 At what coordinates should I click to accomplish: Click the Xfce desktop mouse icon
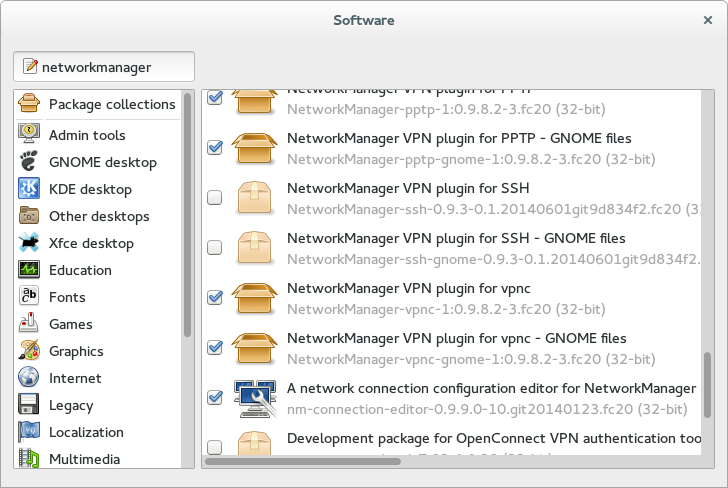coord(30,243)
